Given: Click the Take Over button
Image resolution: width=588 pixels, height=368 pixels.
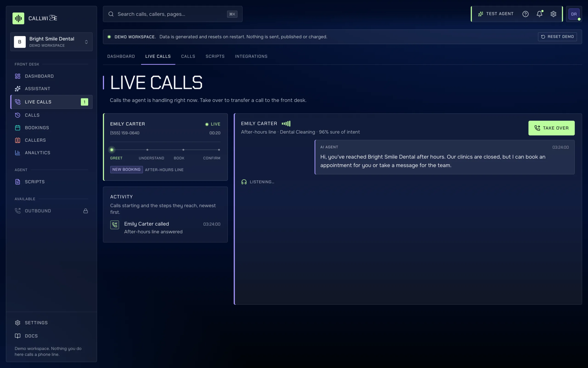Looking at the screenshot, I should click(551, 128).
